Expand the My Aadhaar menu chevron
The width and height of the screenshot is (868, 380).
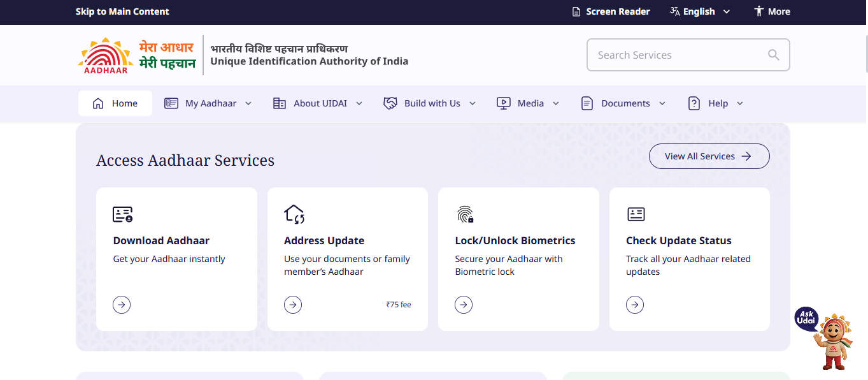click(248, 103)
